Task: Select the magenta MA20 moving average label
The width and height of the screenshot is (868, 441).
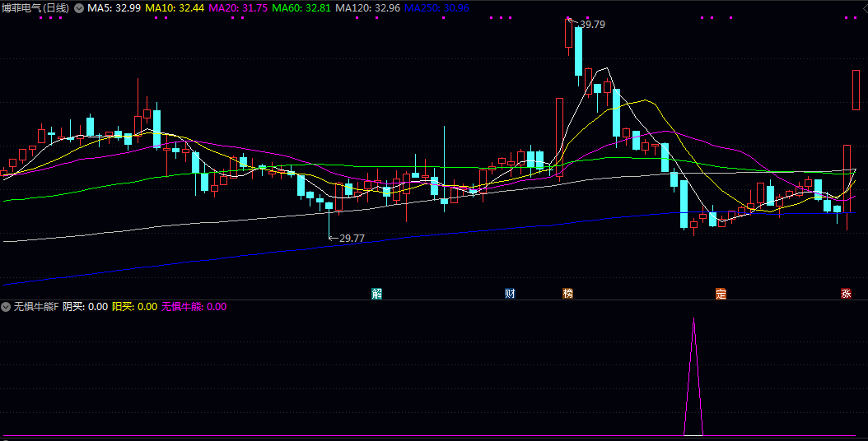Action: click(237, 8)
